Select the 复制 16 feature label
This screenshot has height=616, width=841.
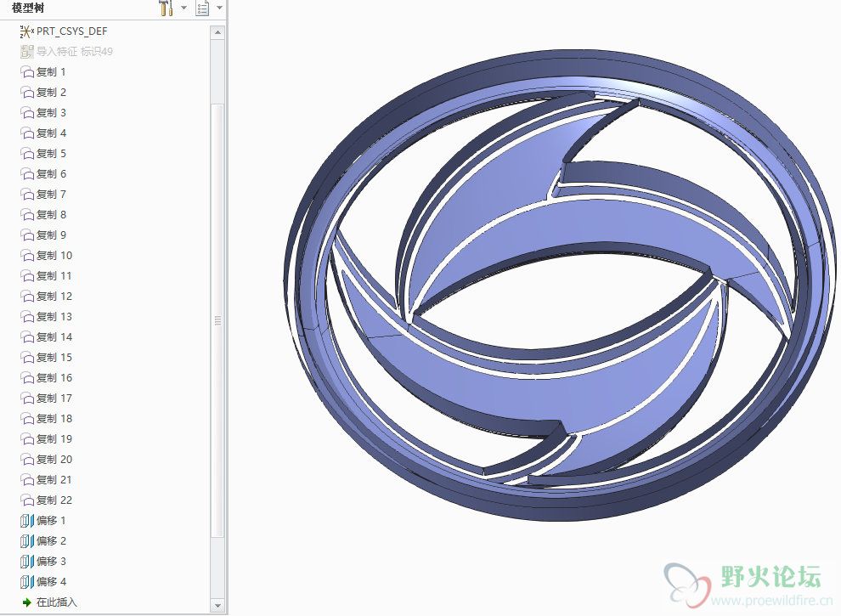tap(54, 378)
